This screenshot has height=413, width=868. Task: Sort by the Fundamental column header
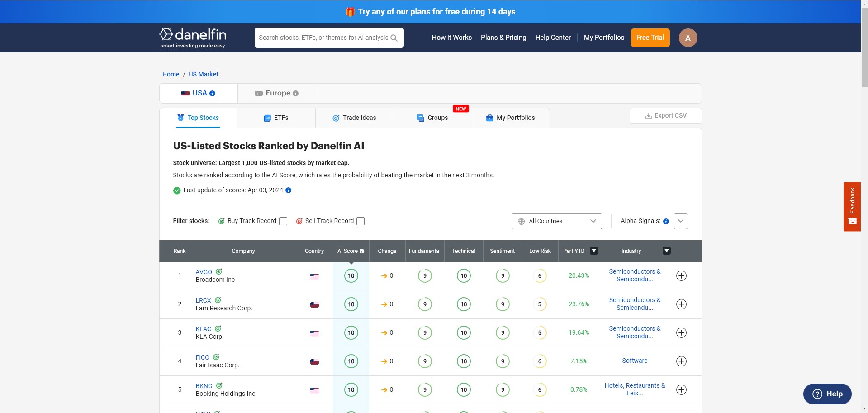[x=425, y=251]
